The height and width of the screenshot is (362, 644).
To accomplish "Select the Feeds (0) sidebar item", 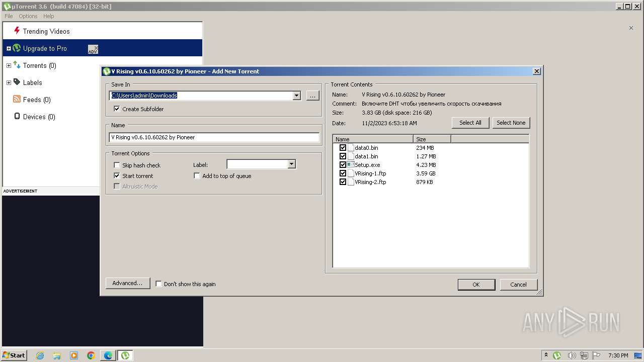I will click(x=103, y=100).
